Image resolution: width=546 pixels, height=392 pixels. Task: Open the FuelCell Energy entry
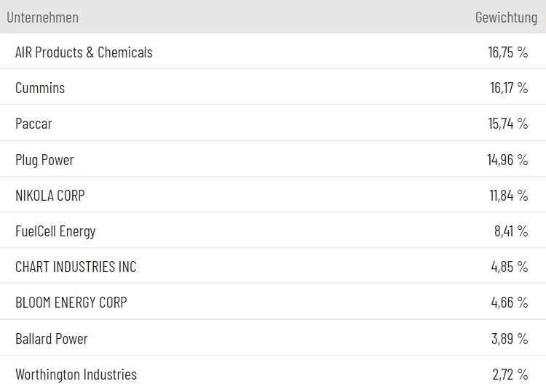(55, 231)
